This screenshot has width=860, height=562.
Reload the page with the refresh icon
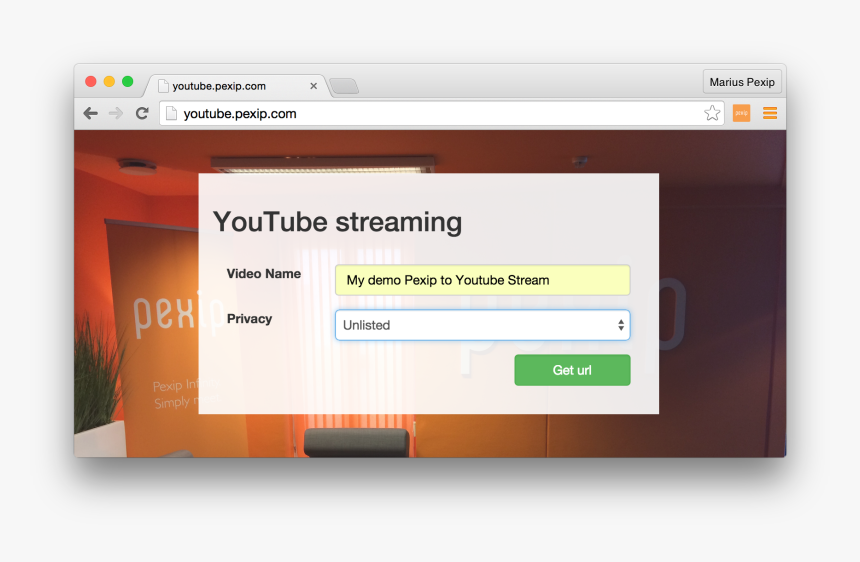click(142, 113)
